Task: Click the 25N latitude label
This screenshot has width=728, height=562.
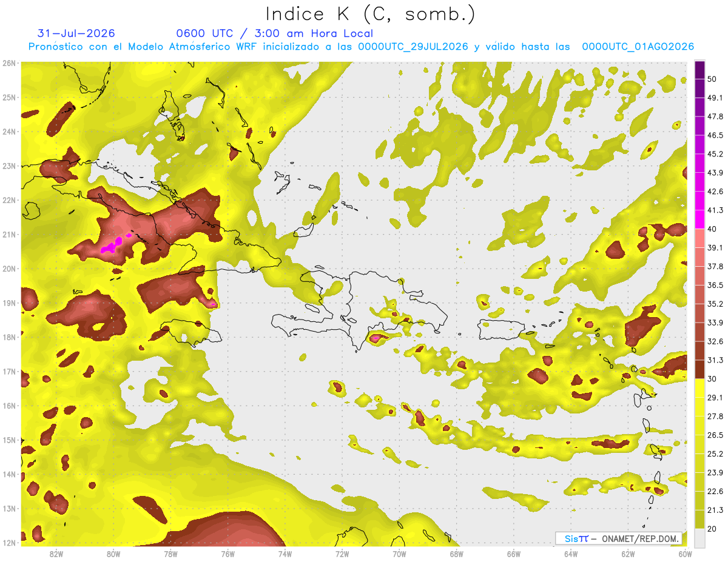Action: click(9, 97)
